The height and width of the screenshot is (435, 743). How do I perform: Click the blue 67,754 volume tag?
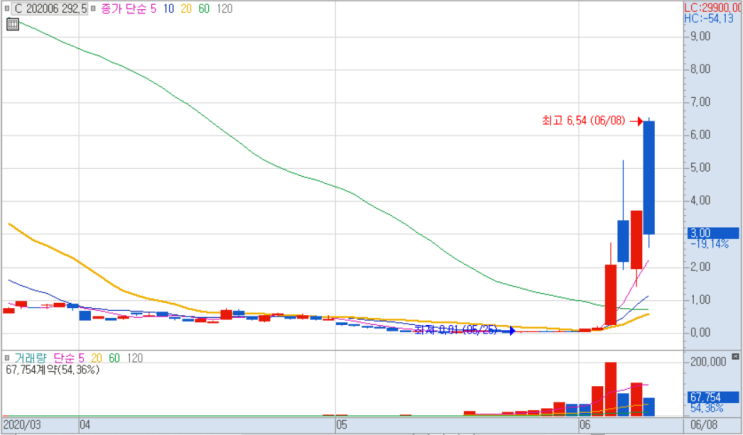point(713,397)
